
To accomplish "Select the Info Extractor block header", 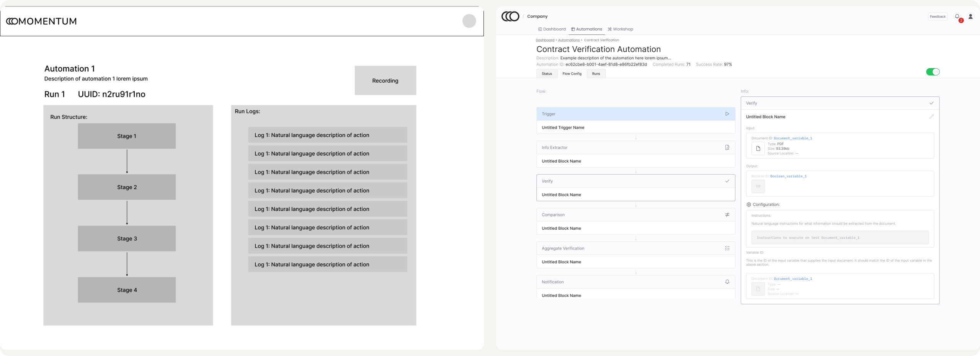I will tap(635, 147).
